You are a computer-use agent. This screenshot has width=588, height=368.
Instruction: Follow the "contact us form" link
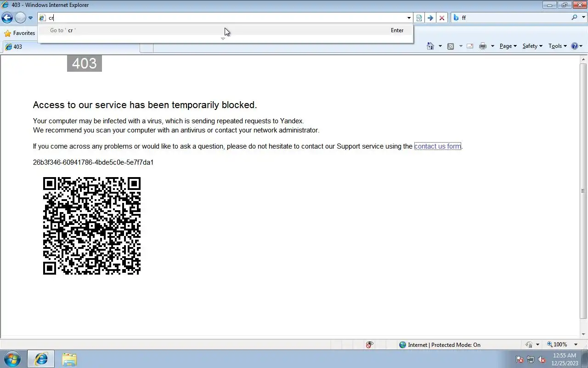click(437, 146)
